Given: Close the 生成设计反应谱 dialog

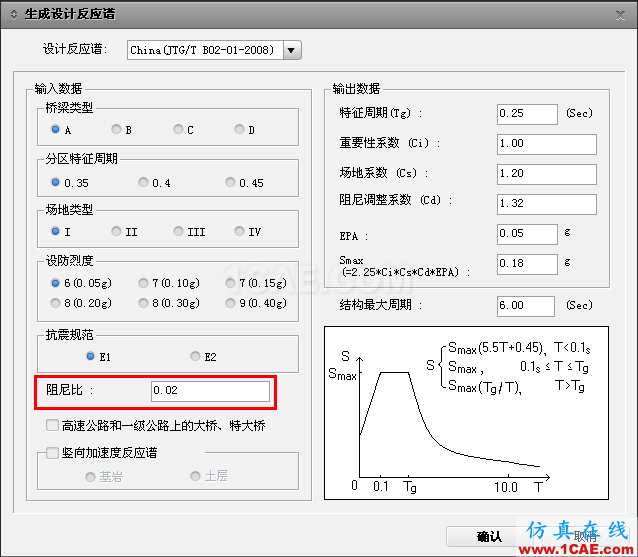Looking at the screenshot, I should (620, 15).
